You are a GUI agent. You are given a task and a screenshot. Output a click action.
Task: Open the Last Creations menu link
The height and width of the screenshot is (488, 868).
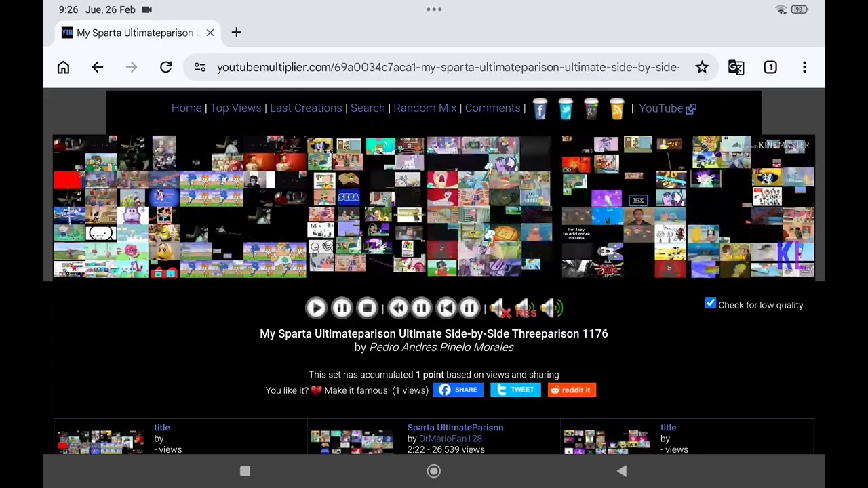pos(306,108)
